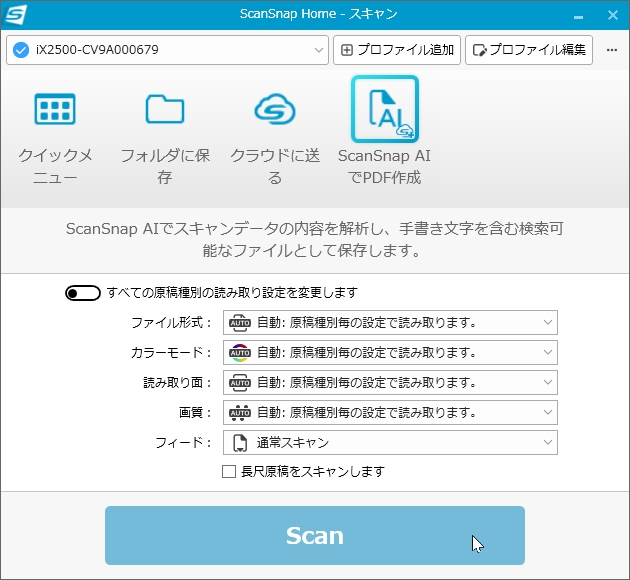Click the AUTO icon in ファイル形式 field
Image resolution: width=630 pixels, height=580 pixels.
240,323
